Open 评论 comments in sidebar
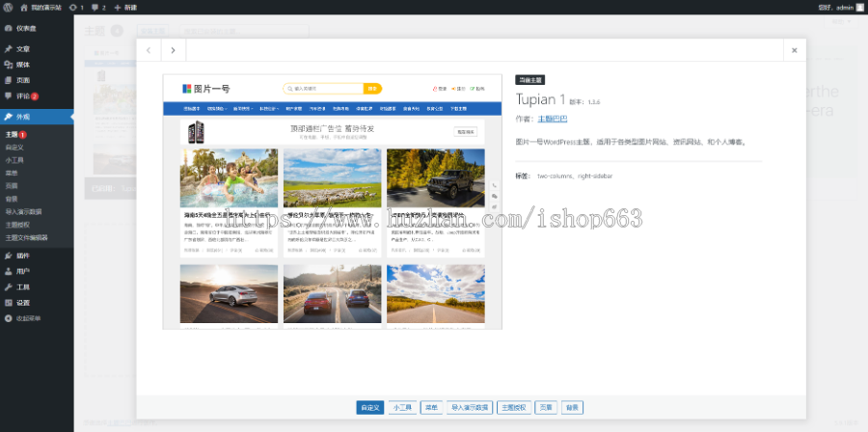The image size is (868, 432). coord(37,95)
